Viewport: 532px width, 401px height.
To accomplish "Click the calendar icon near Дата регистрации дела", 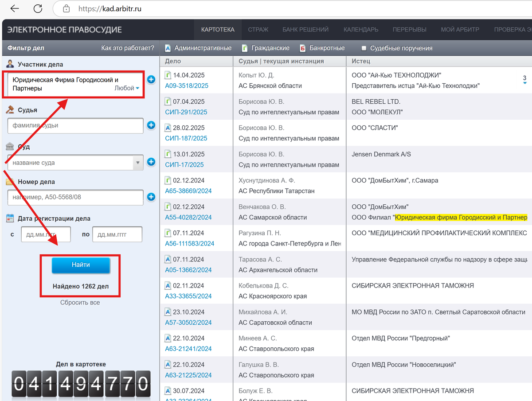I will click(x=10, y=218).
